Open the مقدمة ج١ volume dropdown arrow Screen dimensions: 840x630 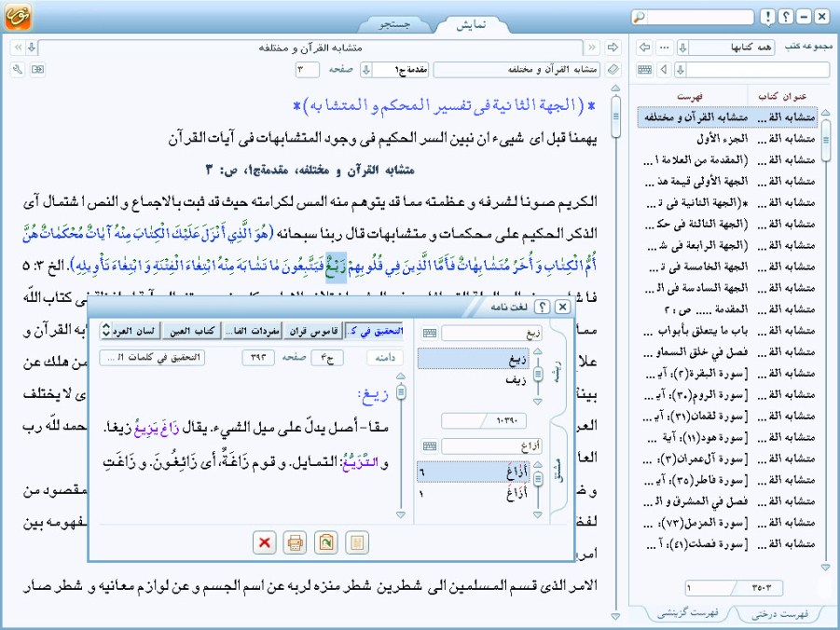point(365,69)
